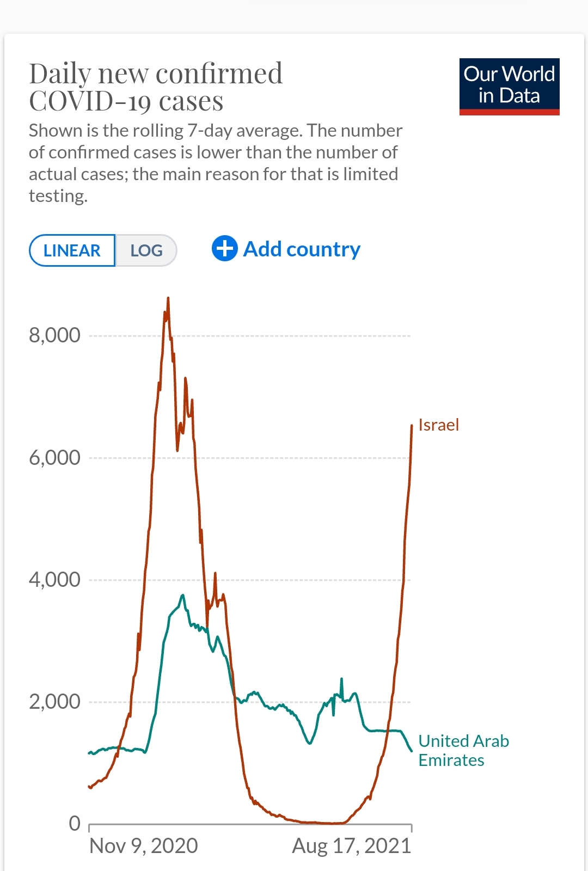Select the United Arab Emirates label
This screenshot has width=588, height=871.
click(463, 750)
